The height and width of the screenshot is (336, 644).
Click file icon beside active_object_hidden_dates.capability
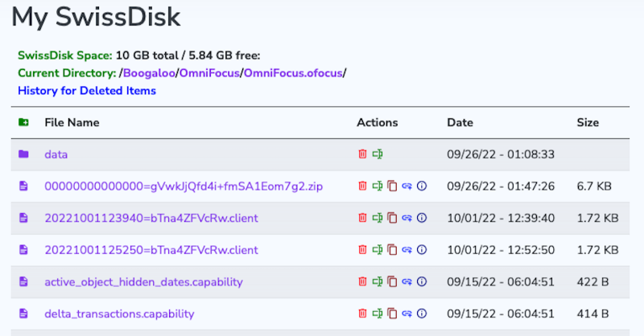point(23,282)
